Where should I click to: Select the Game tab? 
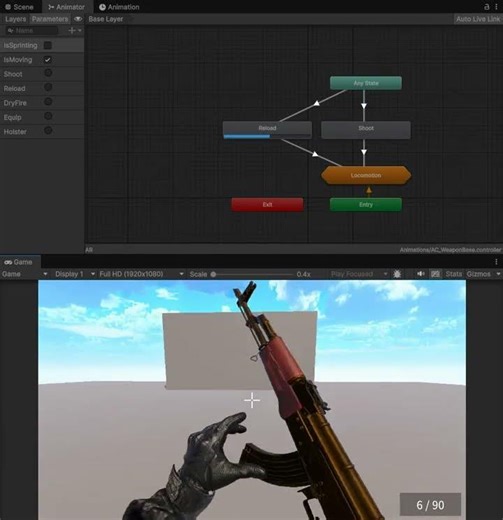[19, 262]
